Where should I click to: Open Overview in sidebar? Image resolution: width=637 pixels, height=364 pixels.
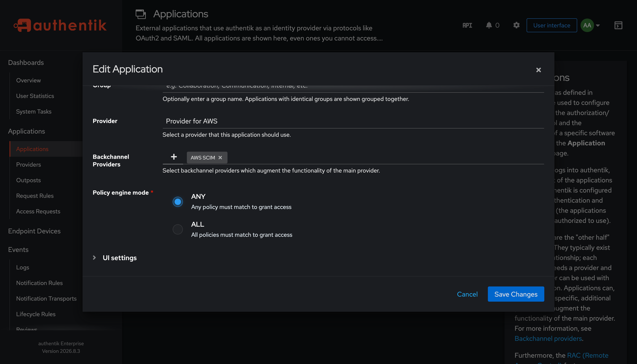(28, 80)
